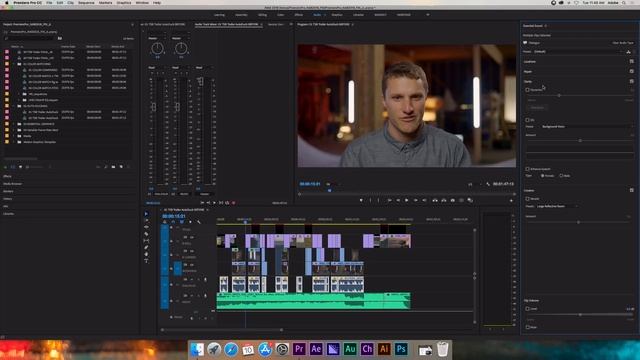Expand the 03 Auto Ducking bin
This screenshot has width=640, height=360.
tap(13, 106)
